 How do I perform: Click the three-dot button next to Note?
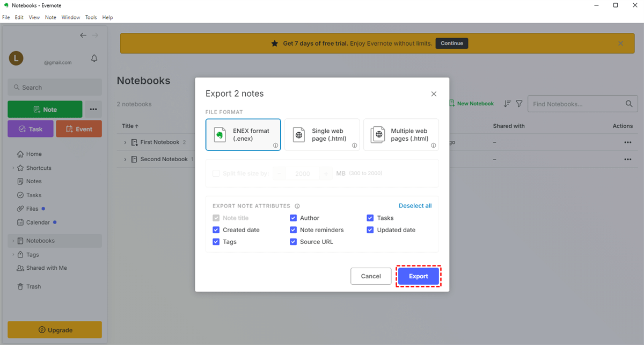[93, 110]
